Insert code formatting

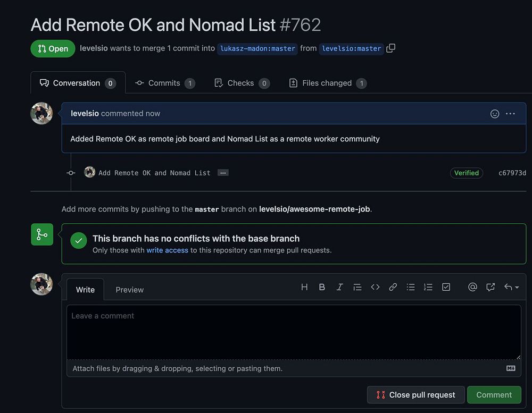coord(375,287)
